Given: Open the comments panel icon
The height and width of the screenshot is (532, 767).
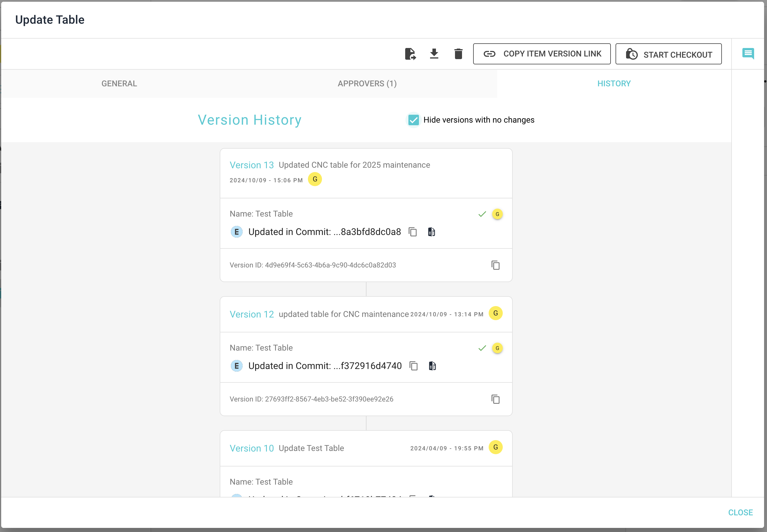Looking at the screenshot, I should 748,53.
